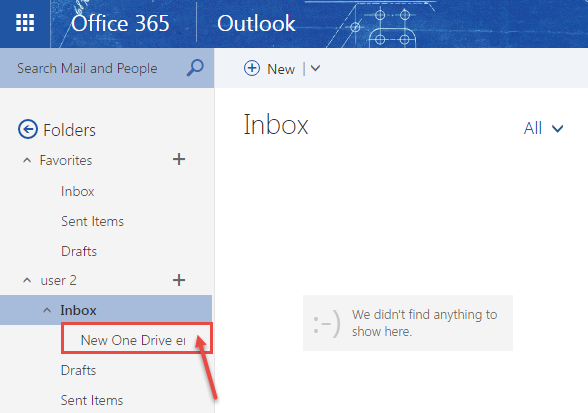
Task: Click the Outlook title link
Action: pyautogui.click(x=256, y=23)
